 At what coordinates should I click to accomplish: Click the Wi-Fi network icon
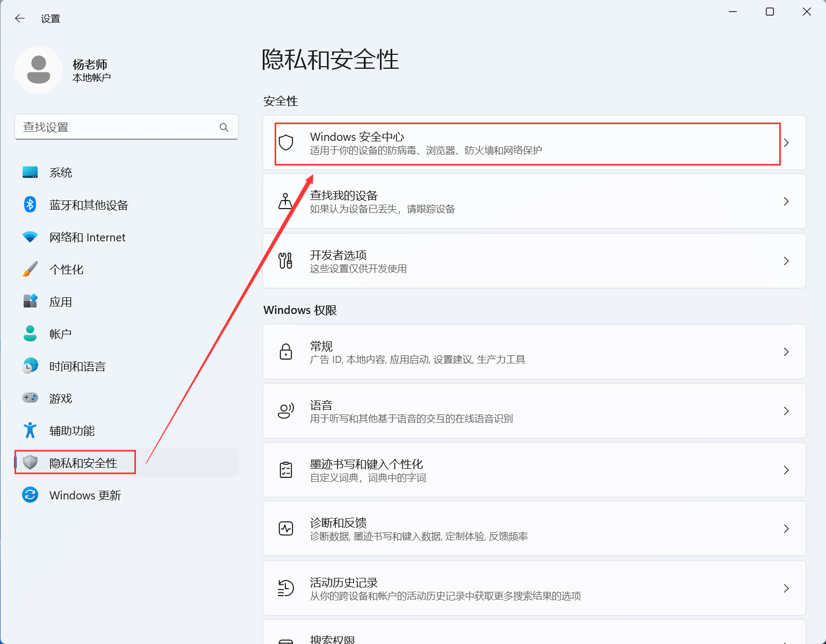(30, 237)
